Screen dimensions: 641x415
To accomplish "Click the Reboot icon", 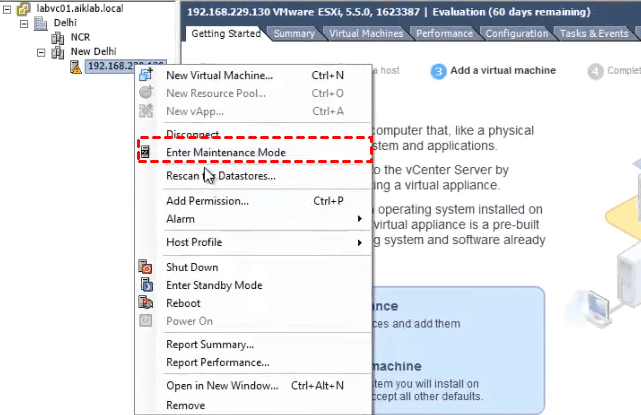I will 146,303.
